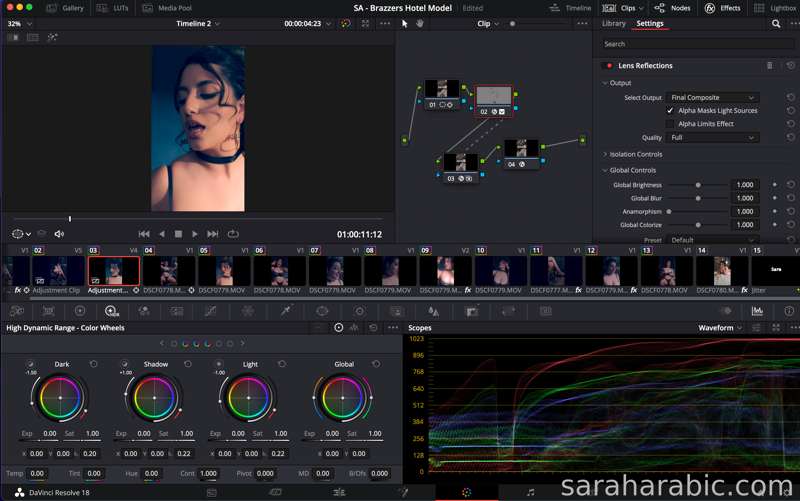The height and width of the screenshot is (501, 800).
Task: Open the Color page icon in bottom bar
Action: [466, 492]
